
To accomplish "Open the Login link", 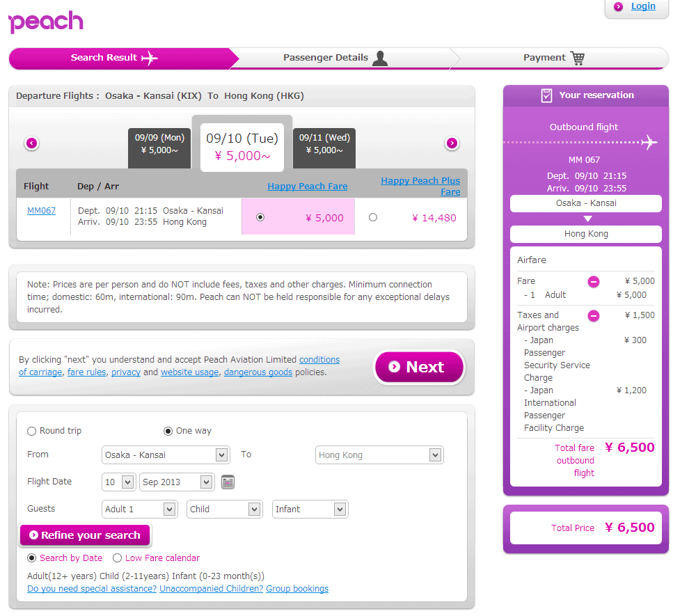I will 642,6.
